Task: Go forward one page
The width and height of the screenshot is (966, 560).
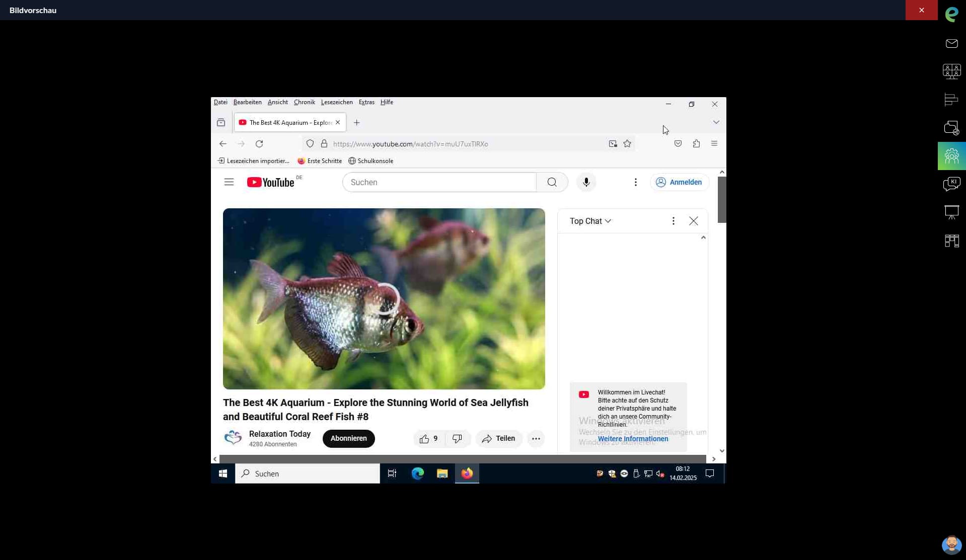Action: click(241, 144)
